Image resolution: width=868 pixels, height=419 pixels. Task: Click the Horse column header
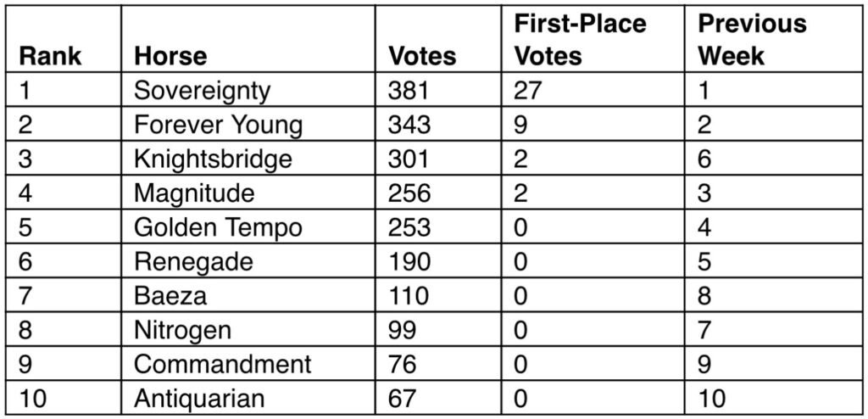tap(170, 56)
